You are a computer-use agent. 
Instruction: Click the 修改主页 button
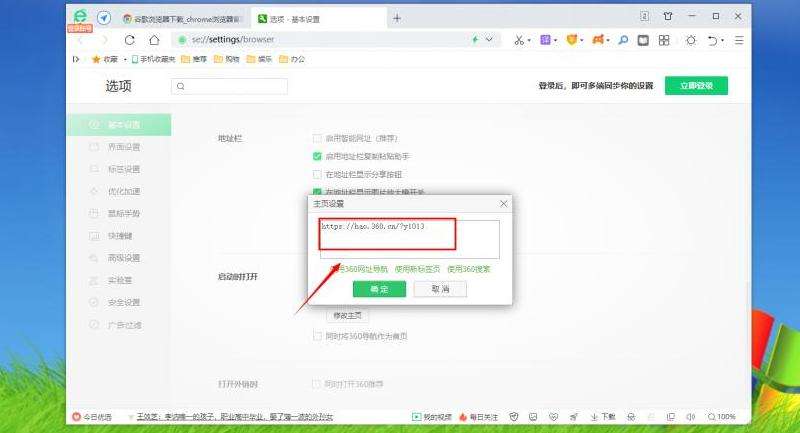(x=347, y=316)
